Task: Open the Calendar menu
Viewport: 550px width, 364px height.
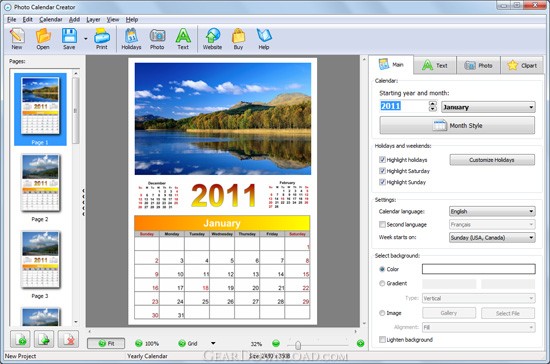Action: [x=51, y=20]
